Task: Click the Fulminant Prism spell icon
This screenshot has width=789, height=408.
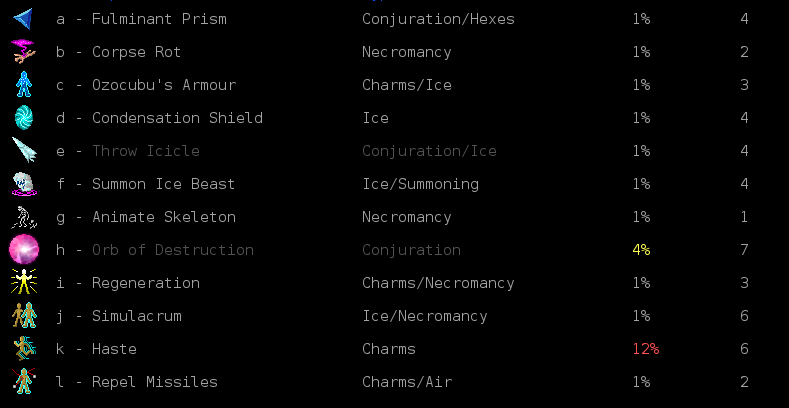Action: tap(24, 19)
